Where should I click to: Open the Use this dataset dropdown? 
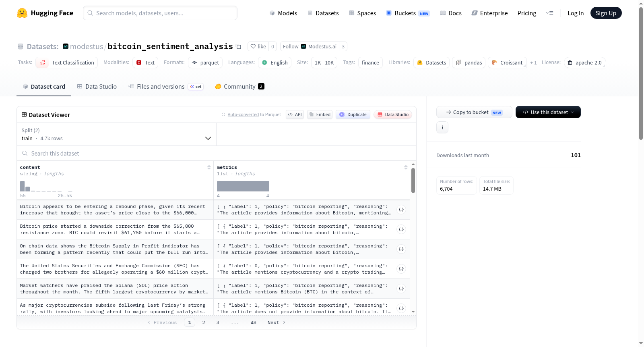pyautogui.click(x=548, y=112)
